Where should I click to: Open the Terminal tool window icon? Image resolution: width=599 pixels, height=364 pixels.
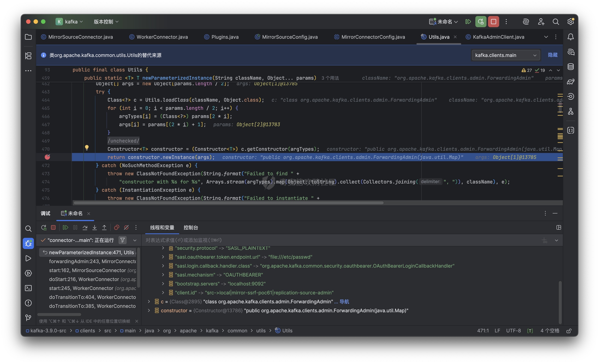pyautogui.click(x=28, y=288)
